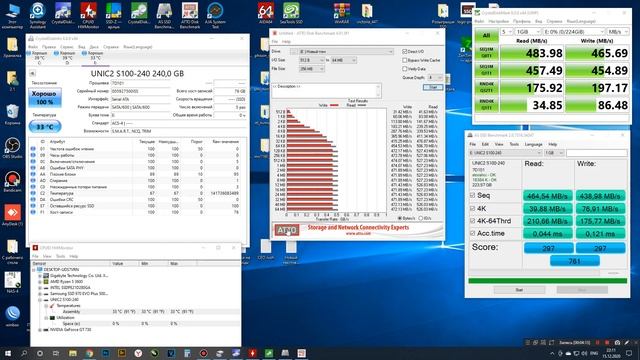Open the Сервис menu in CrystalDiskInfo
The height and width of the screenshot is (360, 640).
click(67, 47)
